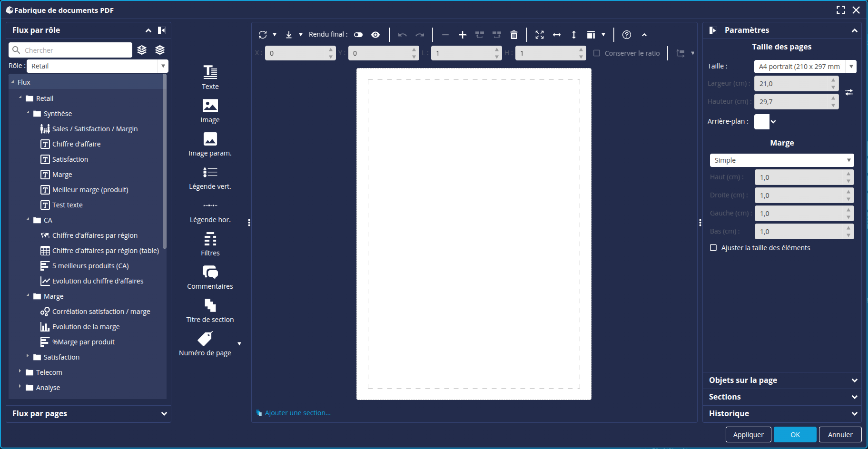This screenshot has width=868, height=449.
Task: Enable Ajuster la taille des éléments
Action: click(x=713, y=247)
